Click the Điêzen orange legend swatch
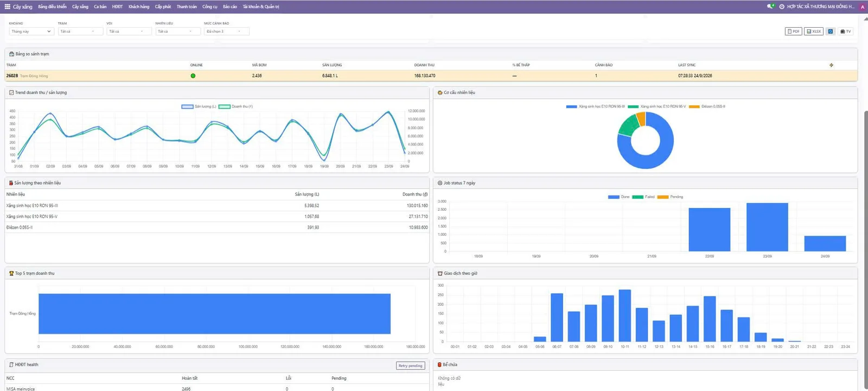868x391 pixels. (694, 106)
